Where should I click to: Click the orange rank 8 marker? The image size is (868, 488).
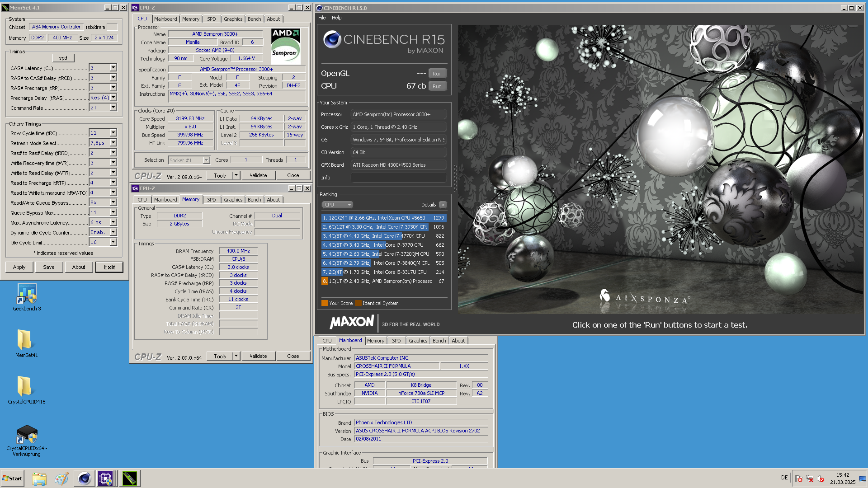[325, 281]
